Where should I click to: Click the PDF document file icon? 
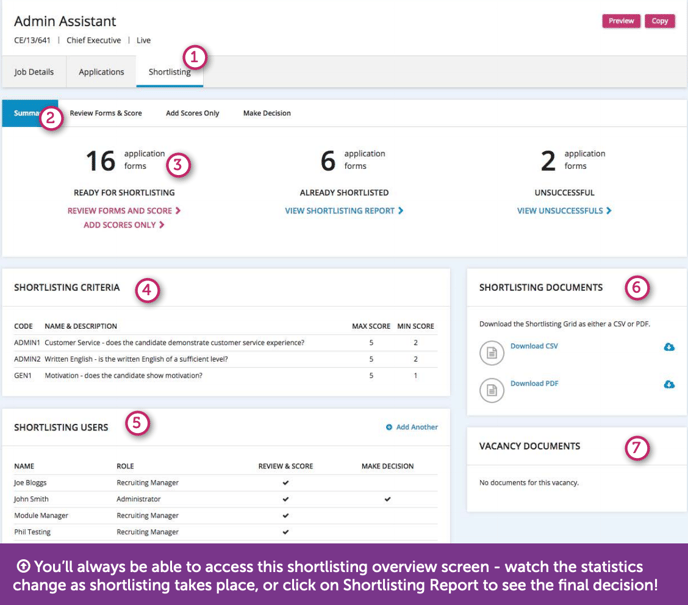pyautogui.click(x=491, y=389)
